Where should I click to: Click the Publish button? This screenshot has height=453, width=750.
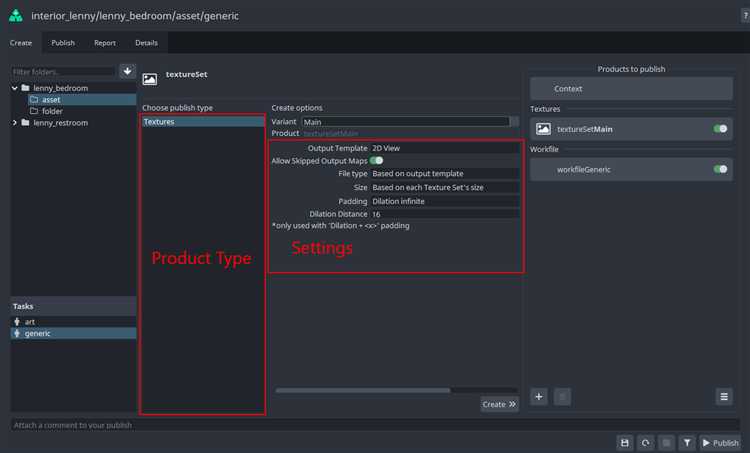(x=721, y=443)
